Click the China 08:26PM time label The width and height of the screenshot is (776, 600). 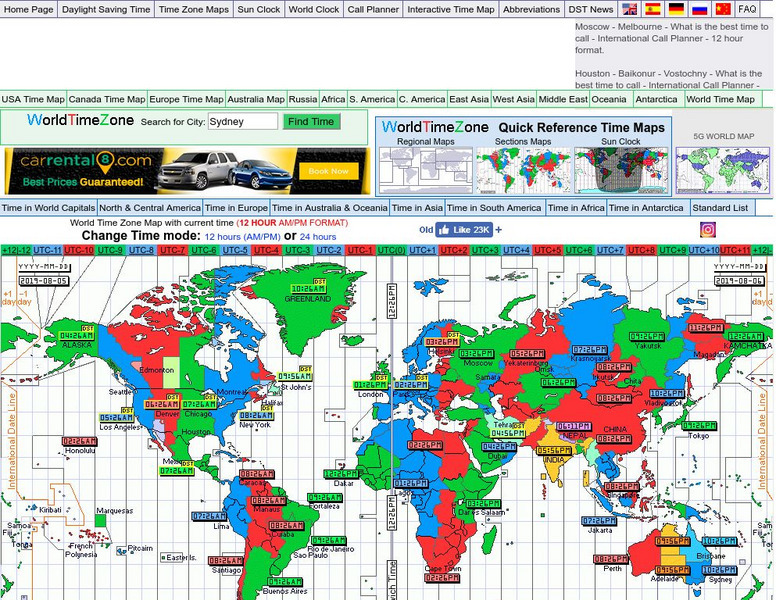614,438
